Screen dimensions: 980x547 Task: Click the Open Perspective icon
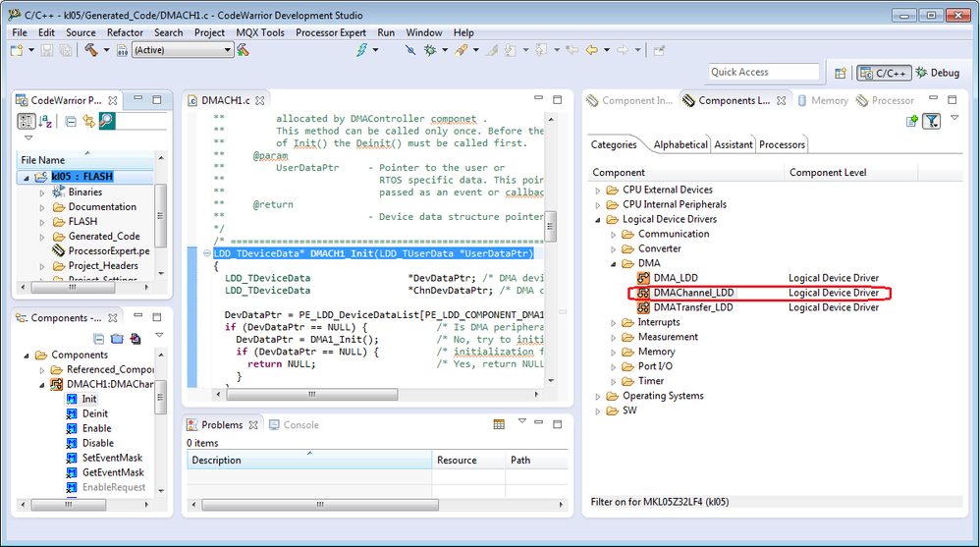(x=841, y=73)
